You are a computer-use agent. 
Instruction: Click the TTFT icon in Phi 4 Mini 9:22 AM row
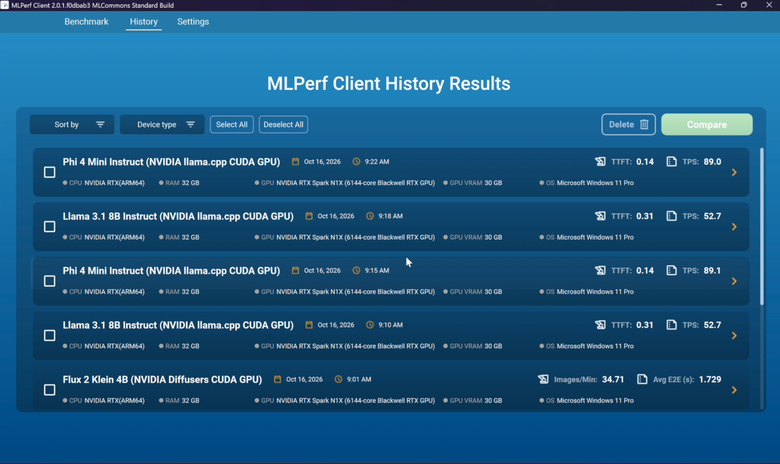tap(600, 162)
